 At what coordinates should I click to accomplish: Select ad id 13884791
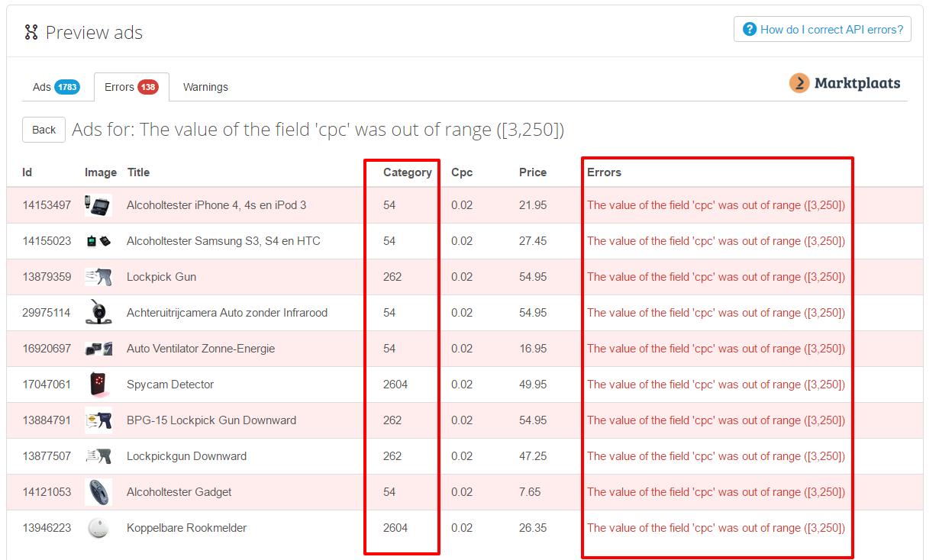[x=47, y=420]
